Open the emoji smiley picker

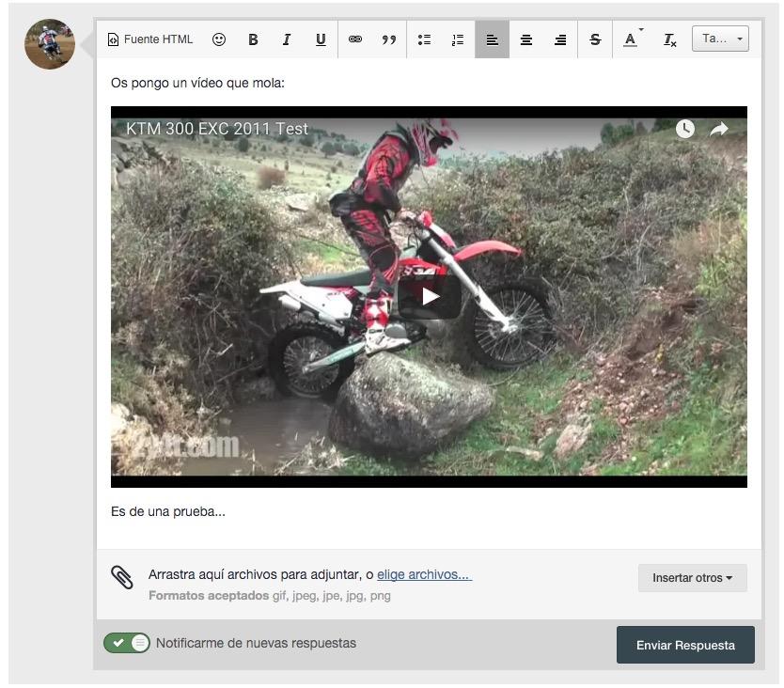(x=219, y=39)
